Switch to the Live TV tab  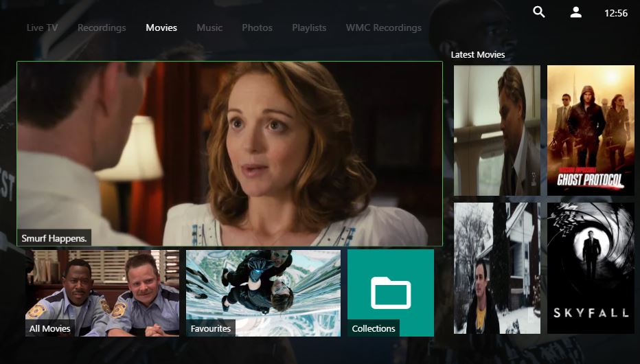[x=42, y=27]
